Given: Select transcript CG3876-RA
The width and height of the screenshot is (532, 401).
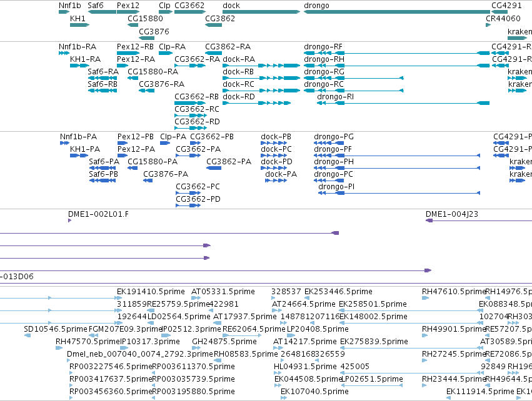Looking at the screenshot, I should (x=146, y=91).
